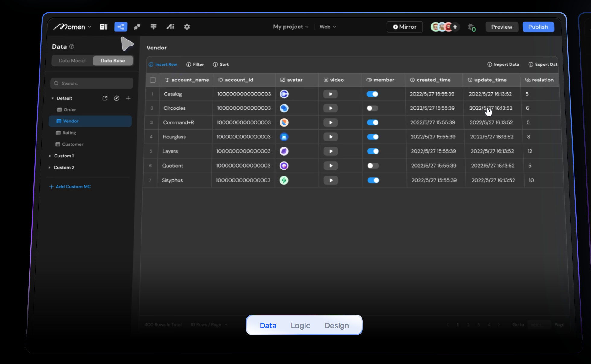Image resolution: width=591 pixels, height=364 pixels.
Task: Open the plug-in connector icon in toolbar
Action: [137, 27]
